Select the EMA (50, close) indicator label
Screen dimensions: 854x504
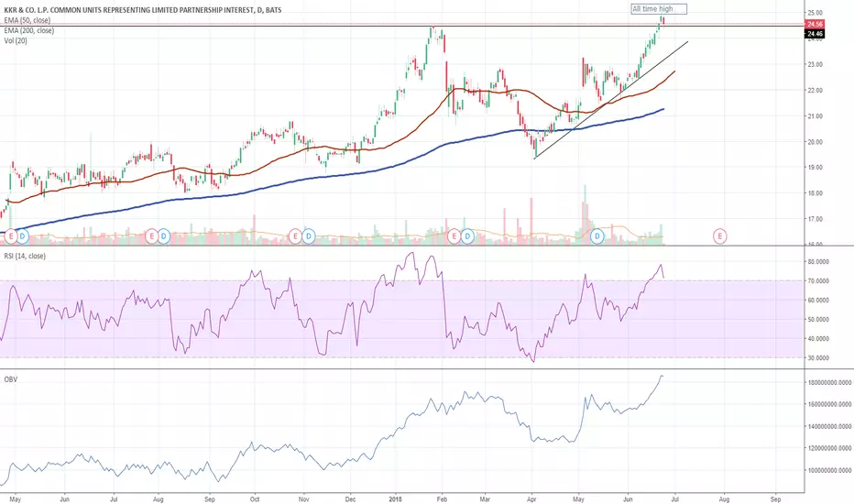click(27, 20)
